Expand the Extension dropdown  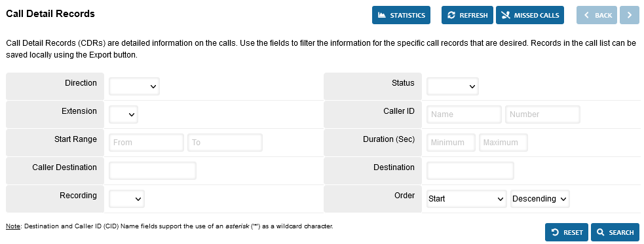(123, 114)
